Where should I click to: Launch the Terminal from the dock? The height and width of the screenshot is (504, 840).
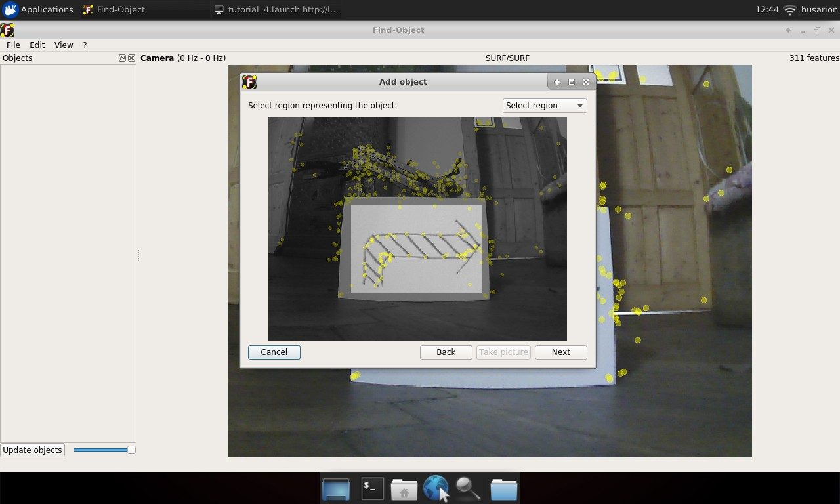pyautogui.click(x=373, y=488)
